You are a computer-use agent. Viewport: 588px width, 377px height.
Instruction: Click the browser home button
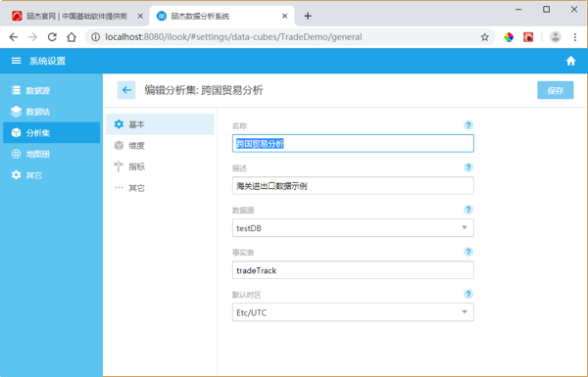coord(72,37)
